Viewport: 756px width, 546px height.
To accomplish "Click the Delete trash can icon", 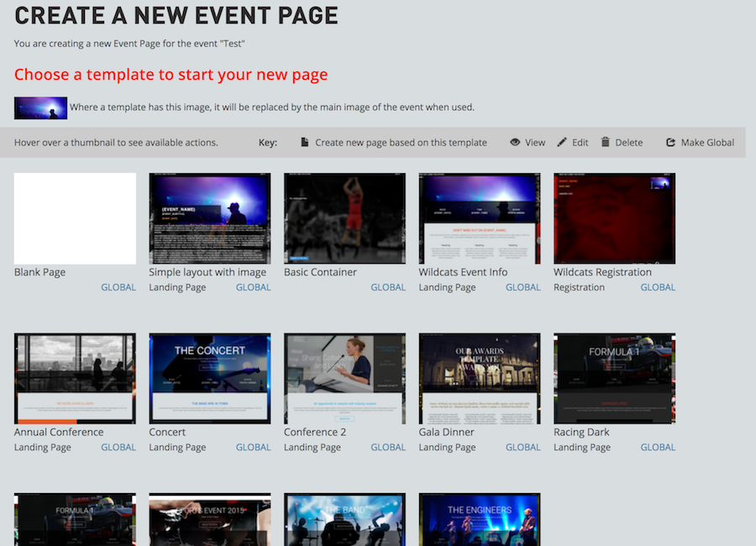I will click(605, 142).
